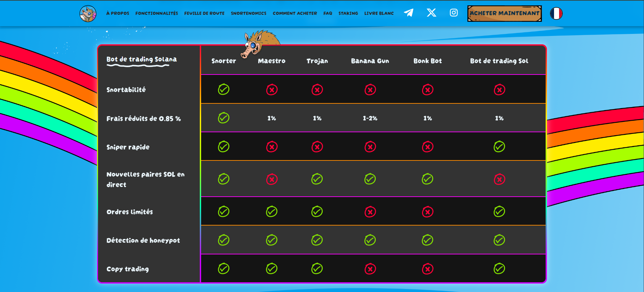Click the Trojan column header
Viewport: 644px width, 292px height.
tap(317, 61)
